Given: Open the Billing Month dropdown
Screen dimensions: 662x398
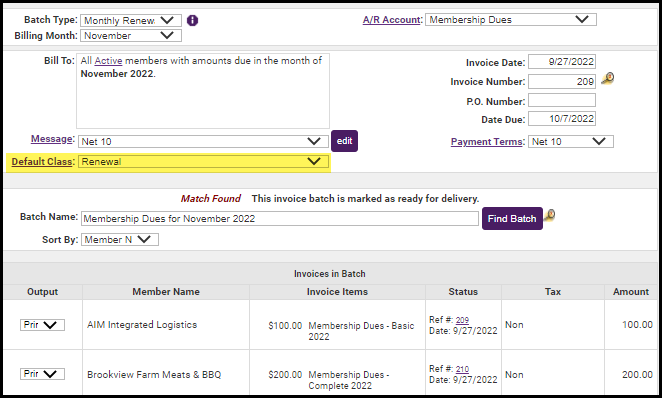Looking at the screenshot, I should 131,35.
